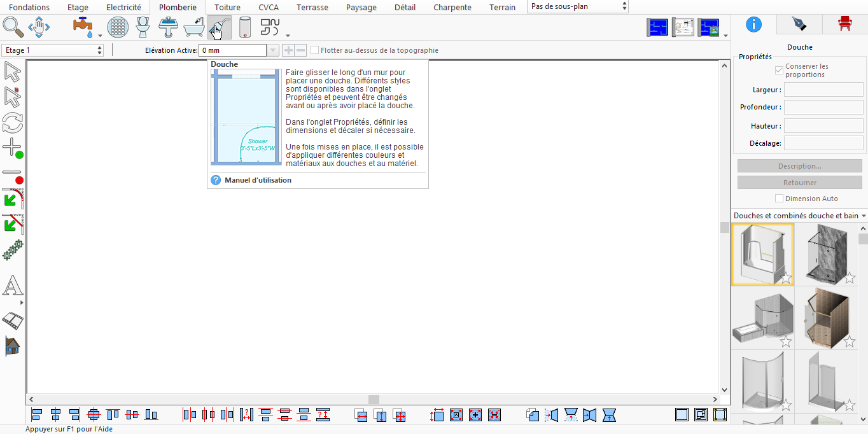Favorite the wooden shower thumbnail star
Screen dimensions: 868x434
point(850,342)
